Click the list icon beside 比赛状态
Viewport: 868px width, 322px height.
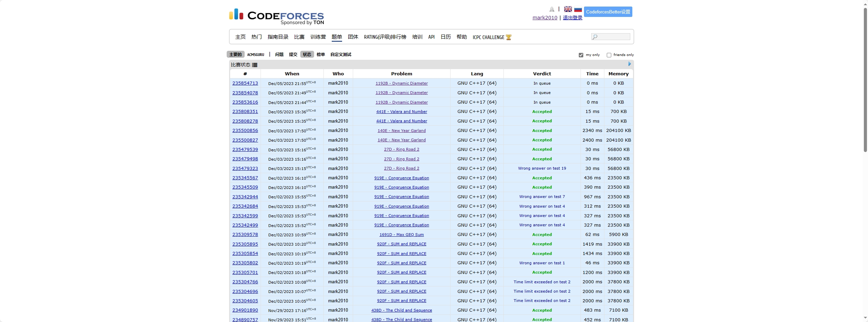[x=255, y=65]
